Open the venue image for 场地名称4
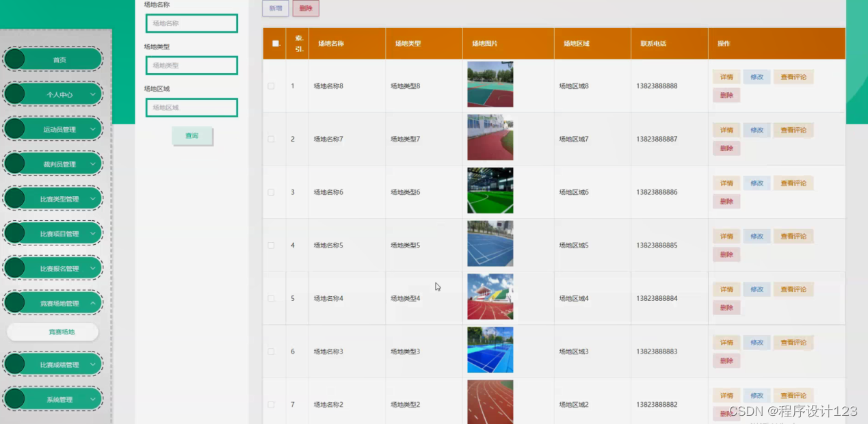868x424 pixels. coord(490,297)
